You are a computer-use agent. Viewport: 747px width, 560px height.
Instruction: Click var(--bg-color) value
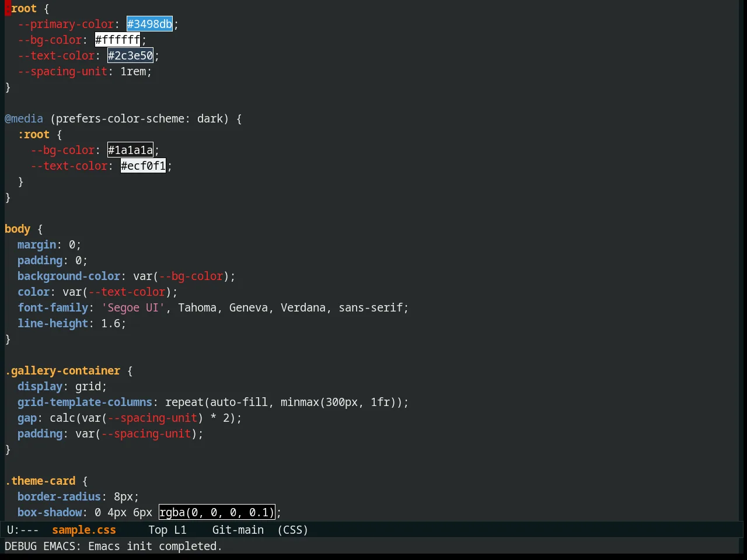[x=181, y=276]
